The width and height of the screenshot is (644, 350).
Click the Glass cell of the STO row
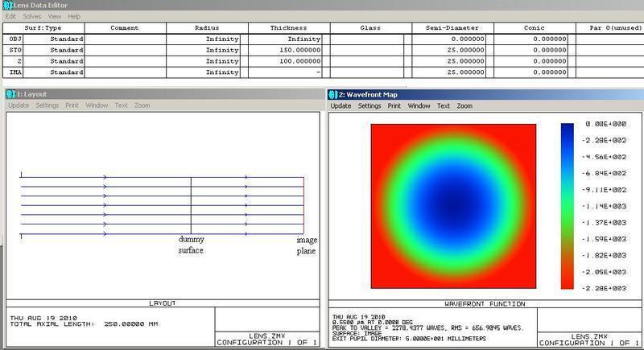click(365, 50)
